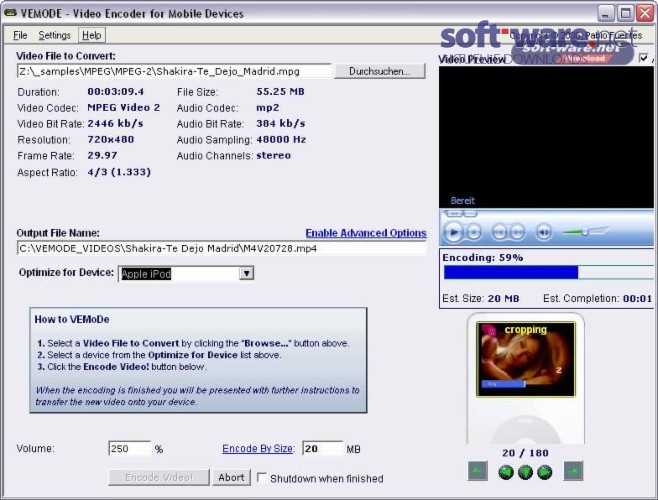The image size is (658, 500).
Task: Click the Durchsuchen... browse button
Action: (380, 71)
